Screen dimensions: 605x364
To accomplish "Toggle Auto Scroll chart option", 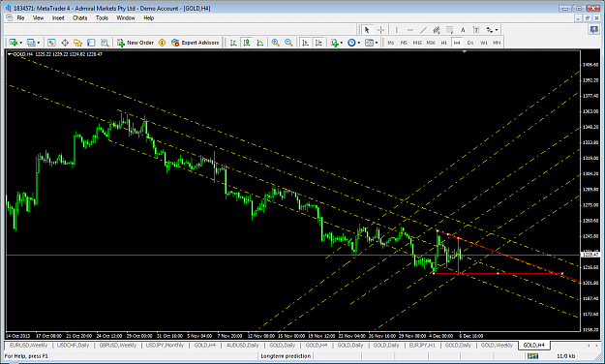I will (x=305, y=43).
